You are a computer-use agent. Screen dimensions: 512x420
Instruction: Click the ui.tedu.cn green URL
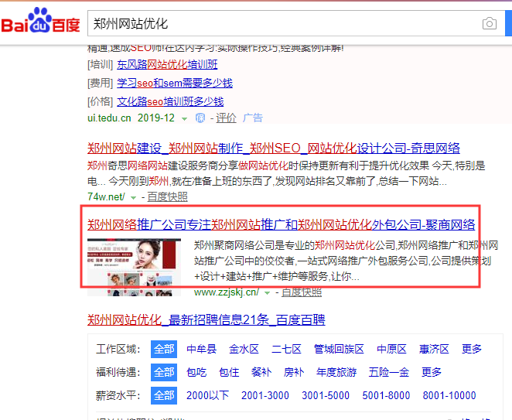109,118
